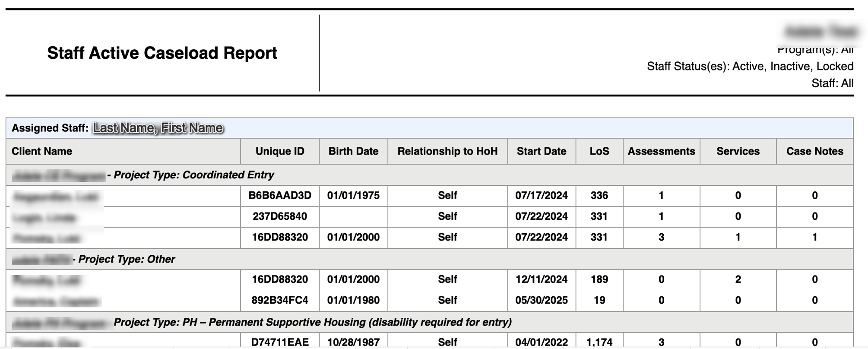Click the Assigned Staff name label
The width and height of the screenshot is (868, 349).
[158, 128]
